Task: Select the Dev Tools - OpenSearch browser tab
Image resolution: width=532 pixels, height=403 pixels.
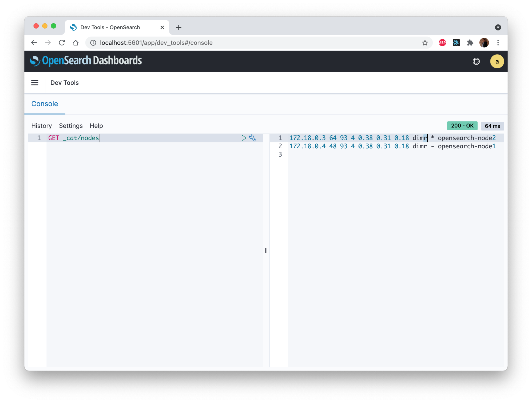Action: point(117,27)
